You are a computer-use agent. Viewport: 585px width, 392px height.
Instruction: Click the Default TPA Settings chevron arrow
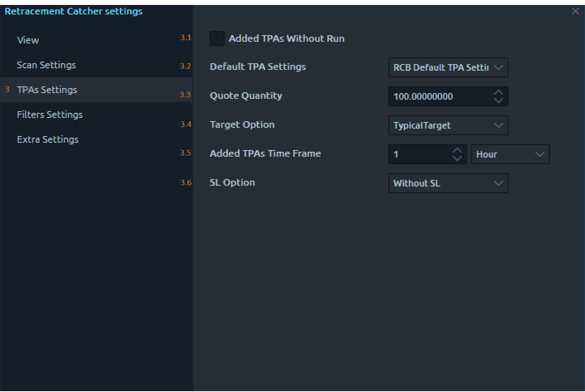click(499, 67)
